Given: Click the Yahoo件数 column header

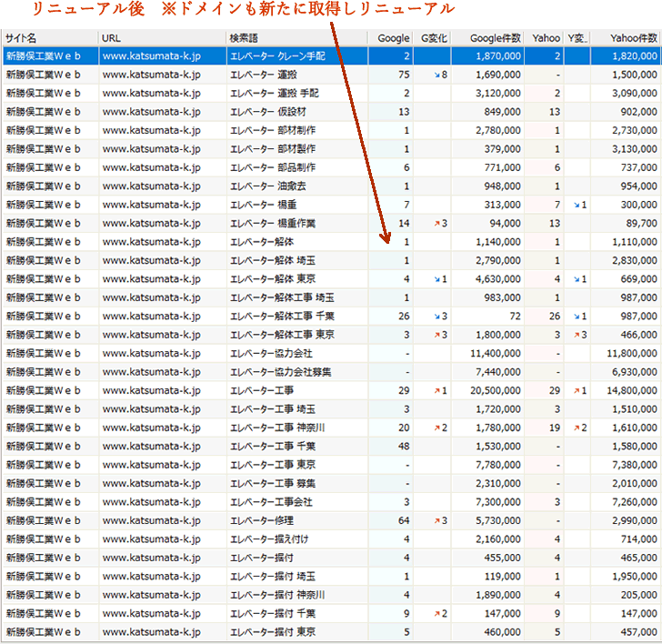Looking at the screenshot, I should (634, 38).
